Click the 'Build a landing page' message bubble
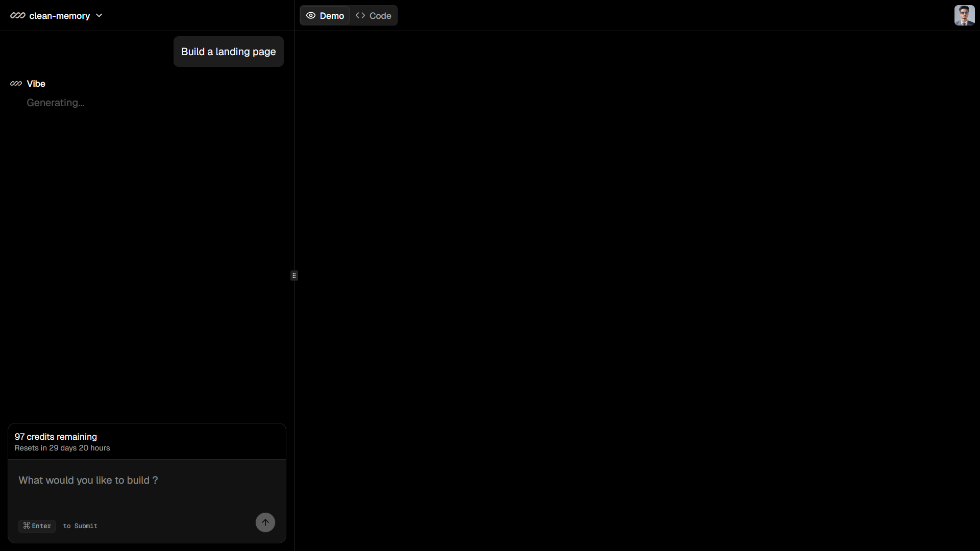980x551 pixels. tap(228, 52)
